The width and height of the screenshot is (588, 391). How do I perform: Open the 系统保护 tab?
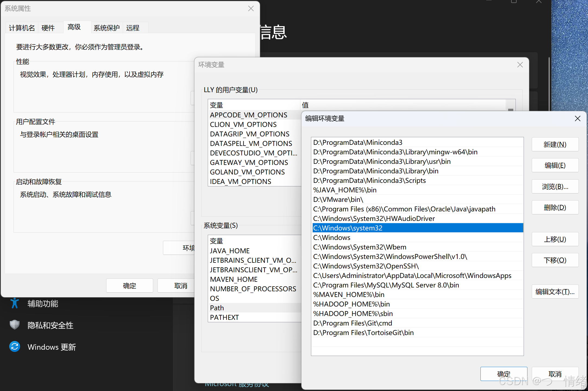(106, 28)
